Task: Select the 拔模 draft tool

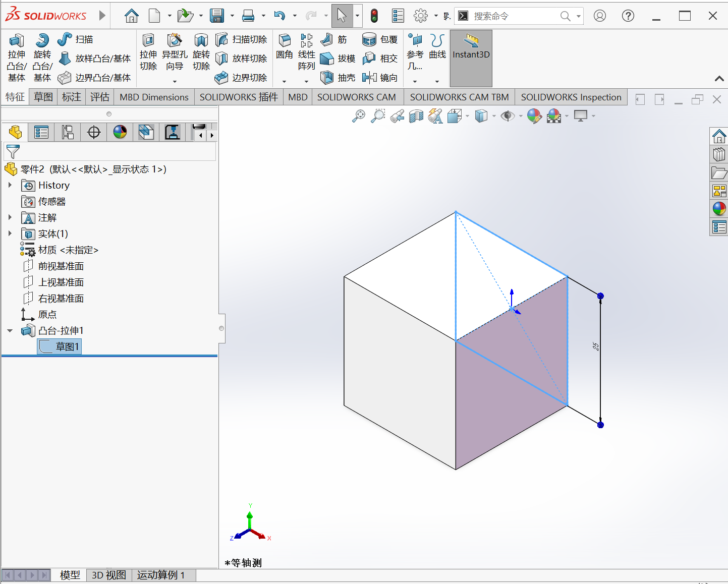Action: click(338, 59)
